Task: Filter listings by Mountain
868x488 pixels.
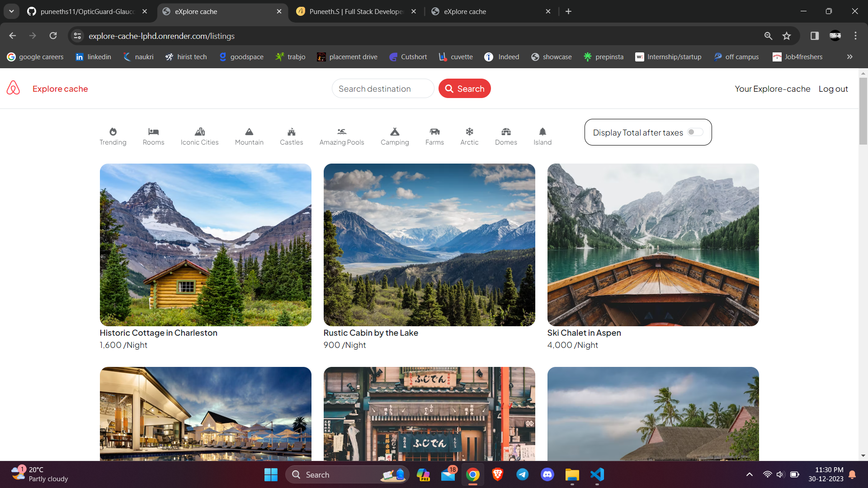Action: (x=249, y=136)
